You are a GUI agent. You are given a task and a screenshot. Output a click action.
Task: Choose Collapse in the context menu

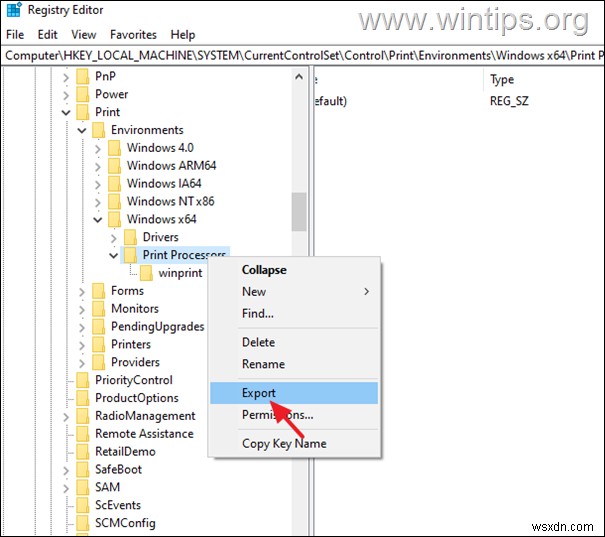[x=294, y=270]
